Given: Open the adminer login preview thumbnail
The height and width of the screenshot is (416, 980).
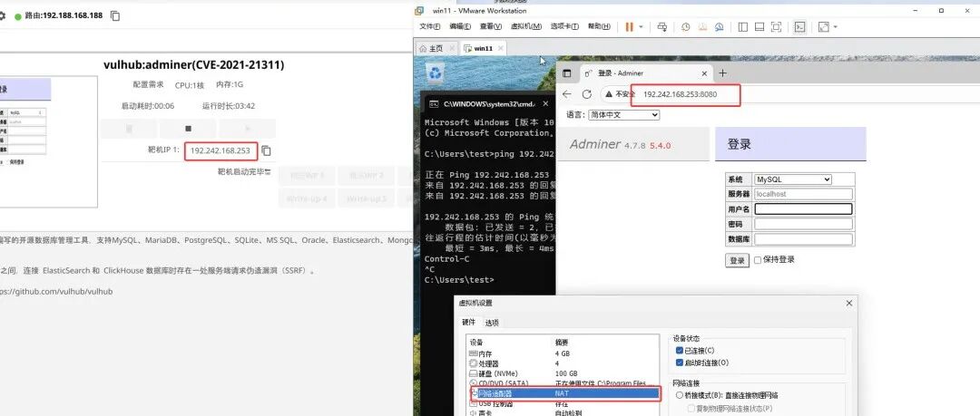Looking at the screenshot, I should [48, 141].
